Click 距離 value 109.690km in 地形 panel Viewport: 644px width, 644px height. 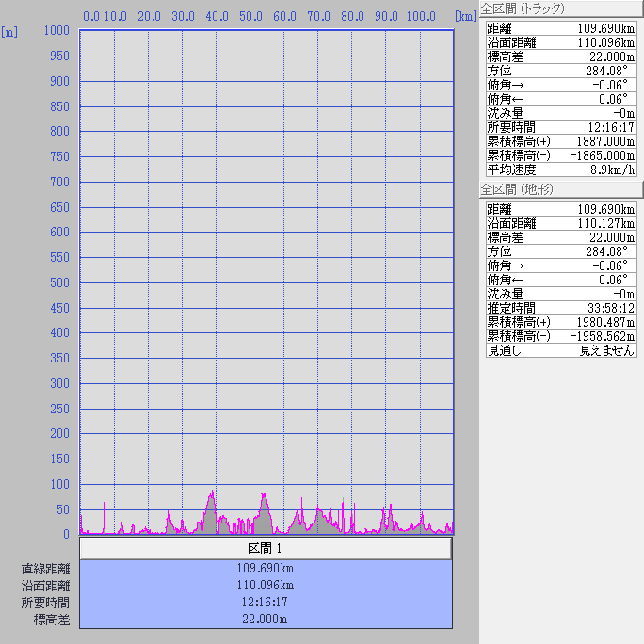(605, 209)
